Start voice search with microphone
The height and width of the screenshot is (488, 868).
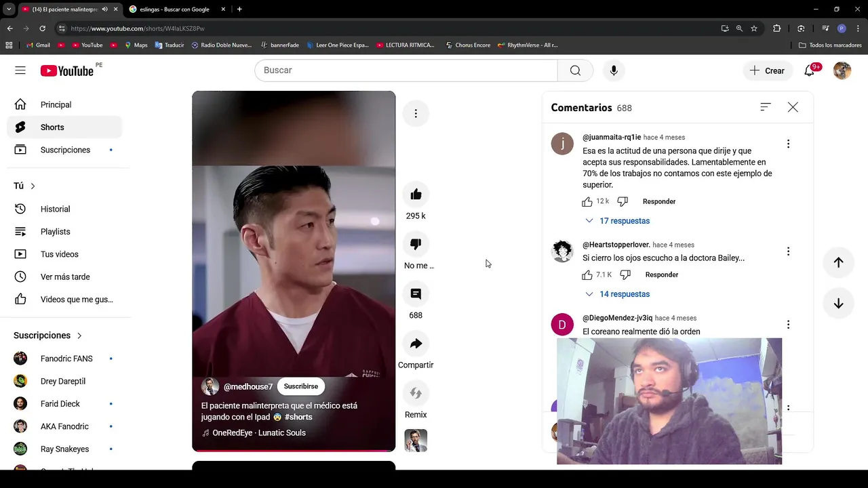[x=614, y=70]
